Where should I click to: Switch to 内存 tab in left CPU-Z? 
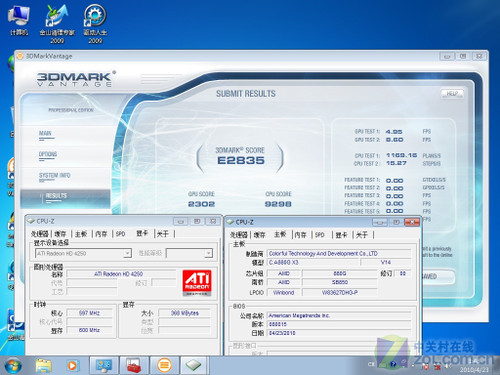click(x=101, y=234)
